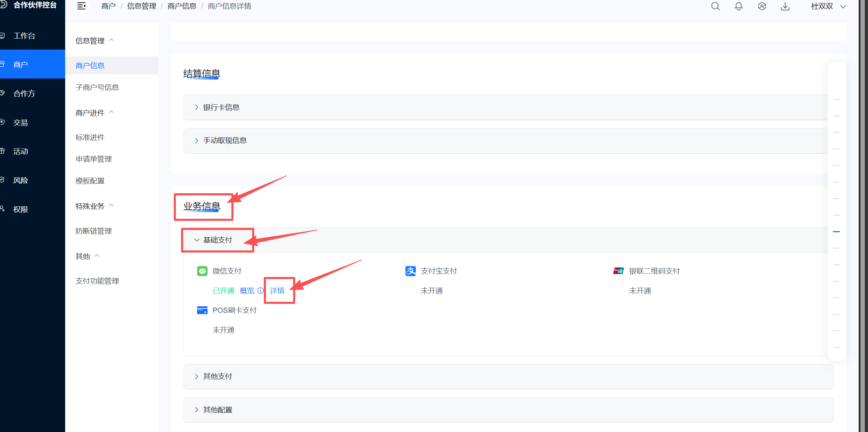Viewport: 868px width, 432px height.
Task: Click 概览 link under 微信支付
Action: tap(247, 291)
